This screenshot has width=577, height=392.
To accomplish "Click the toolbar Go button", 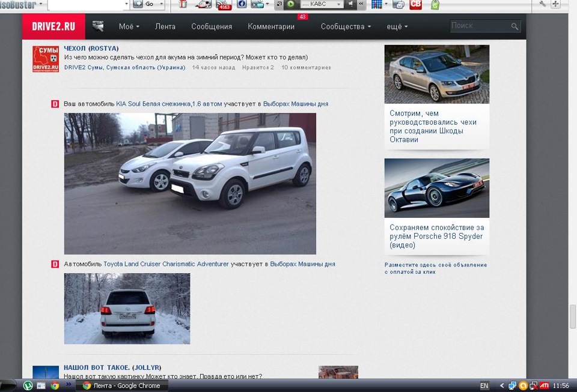I will click(145, 4).
